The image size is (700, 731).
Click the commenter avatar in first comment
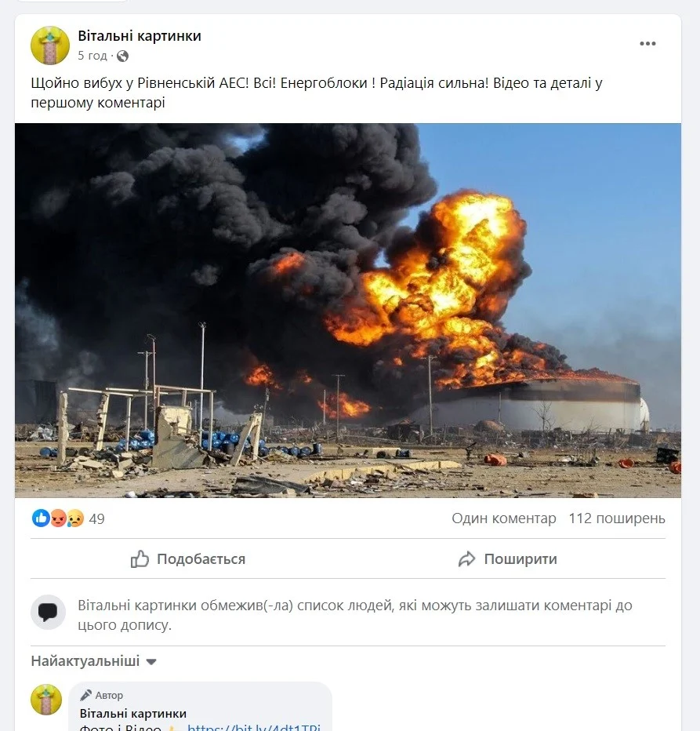coord(46,699)
